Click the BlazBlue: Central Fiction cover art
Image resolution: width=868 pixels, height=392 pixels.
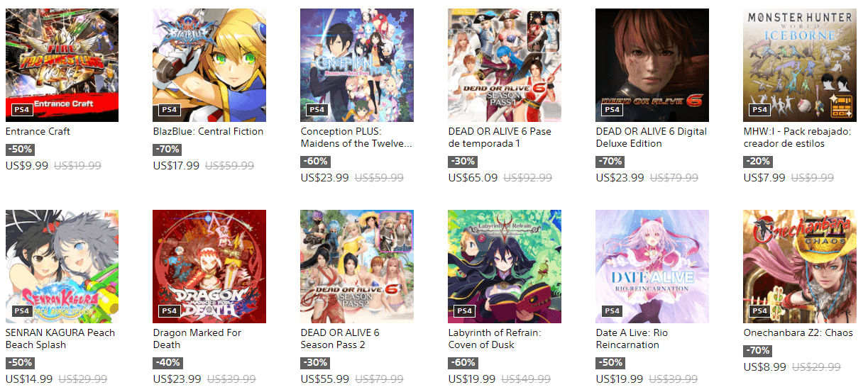click(x=209, y=65)
